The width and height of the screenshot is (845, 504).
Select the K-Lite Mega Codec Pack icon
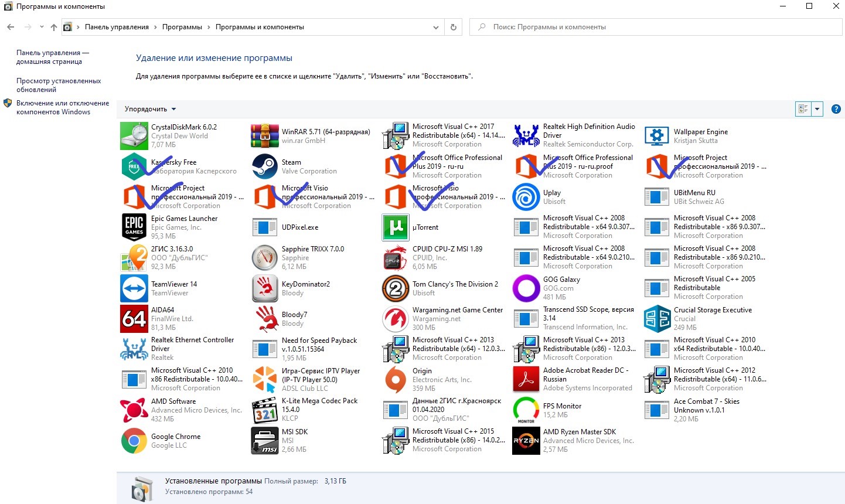(265, 410)
